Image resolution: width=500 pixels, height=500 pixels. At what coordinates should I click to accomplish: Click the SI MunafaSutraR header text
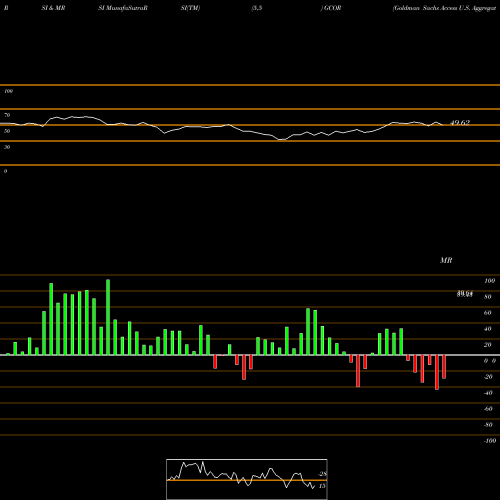(123, 8)
